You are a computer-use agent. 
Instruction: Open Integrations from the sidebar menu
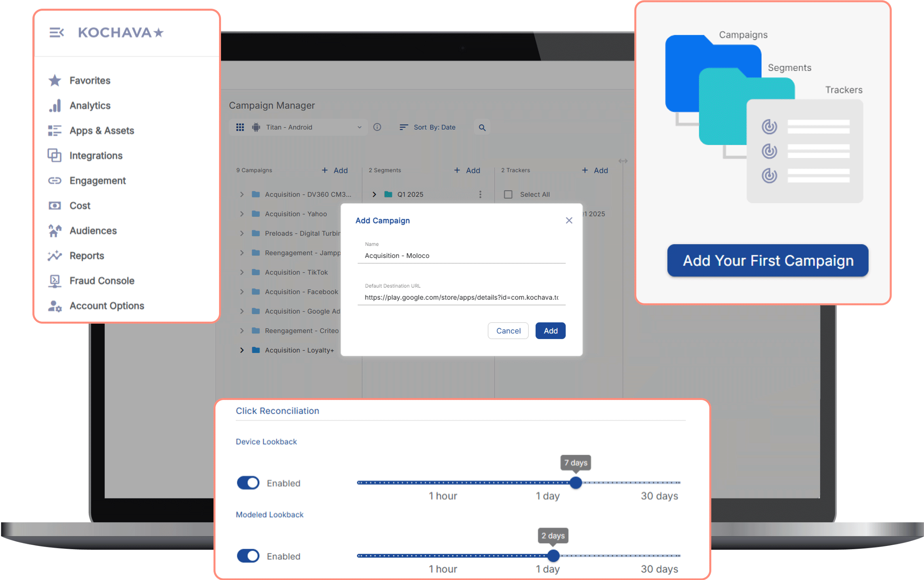tap(96, 156)
